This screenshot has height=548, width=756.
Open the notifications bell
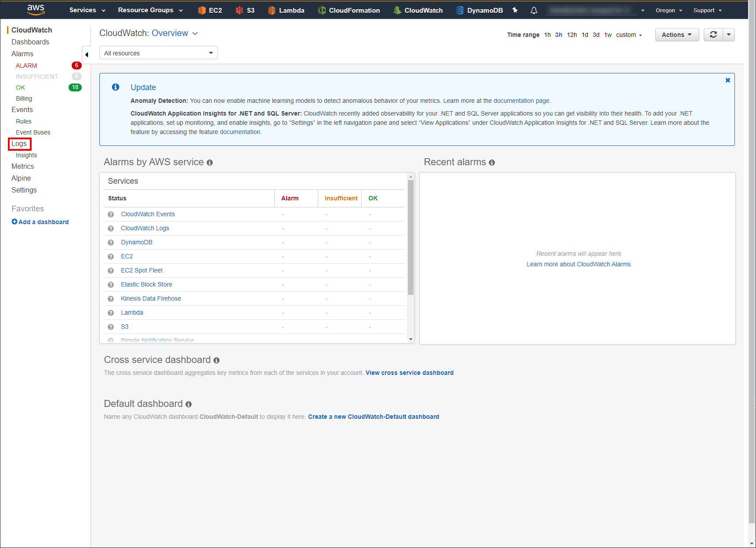coord(534,10)
